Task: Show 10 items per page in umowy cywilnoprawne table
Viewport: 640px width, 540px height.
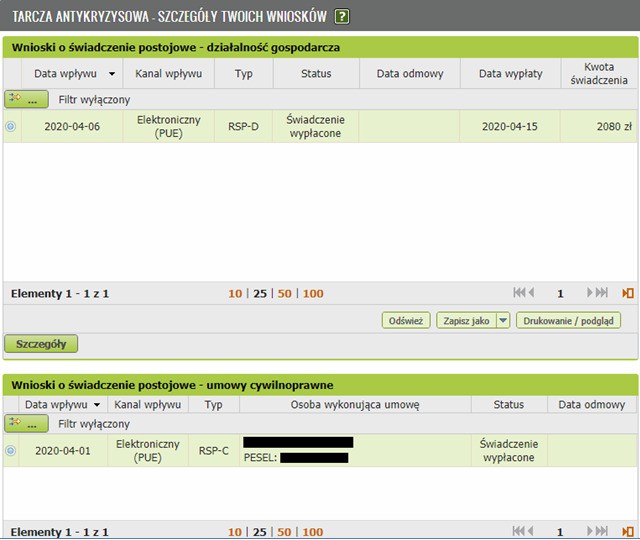Action: tap(235, 532)
